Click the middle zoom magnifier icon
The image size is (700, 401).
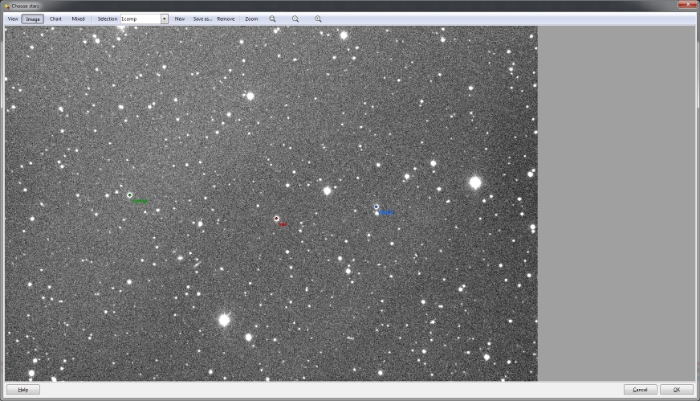coord(295,19)
